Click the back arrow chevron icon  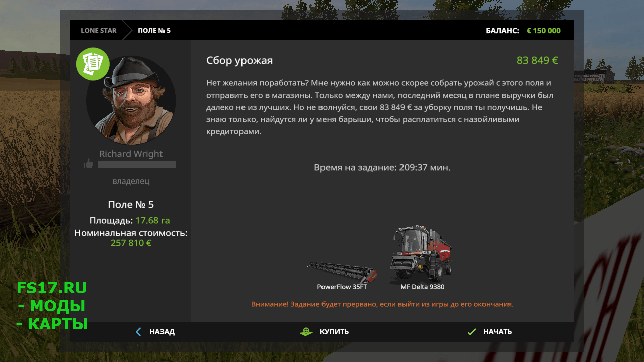click(139, 332)
